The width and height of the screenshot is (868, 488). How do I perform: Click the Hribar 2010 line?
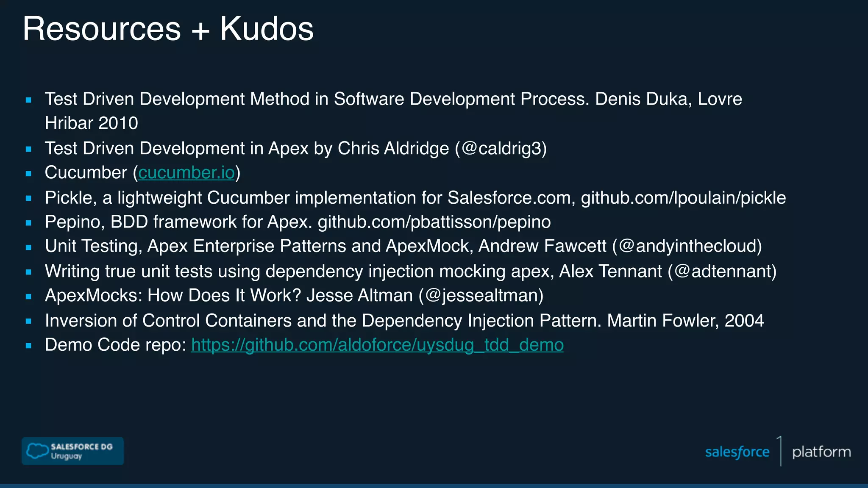tap(92, 123)
